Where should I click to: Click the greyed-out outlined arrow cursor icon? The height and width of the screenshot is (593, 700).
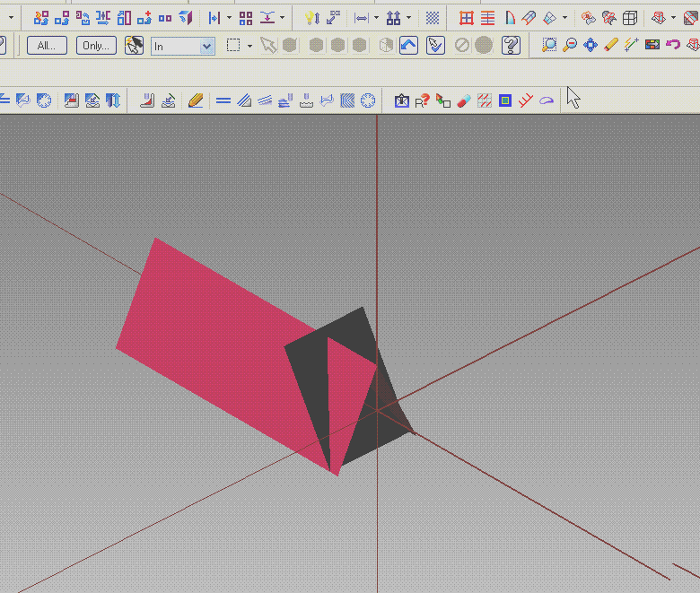(x=268, y=46)
